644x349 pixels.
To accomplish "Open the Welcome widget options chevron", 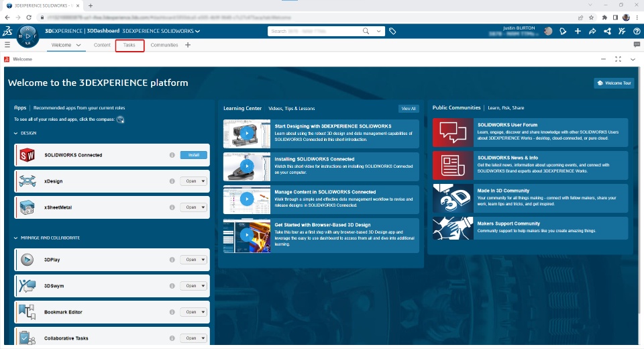I will tap(633, 60).
